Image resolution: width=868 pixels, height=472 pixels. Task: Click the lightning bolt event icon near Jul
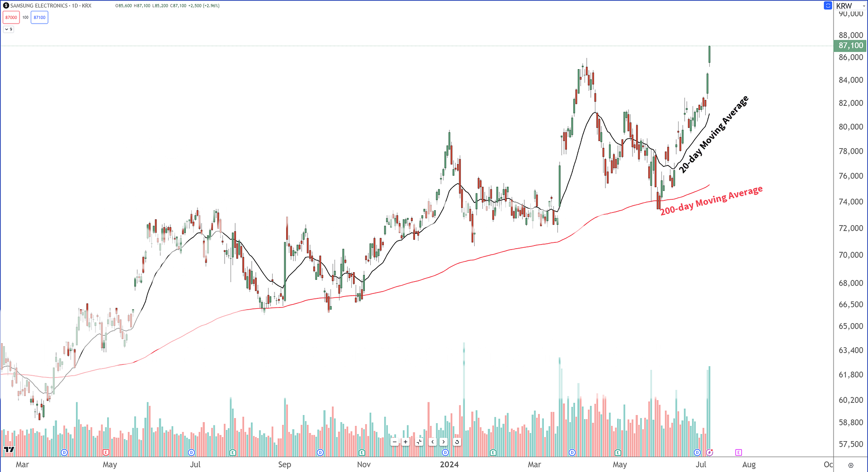coord(710,452)
